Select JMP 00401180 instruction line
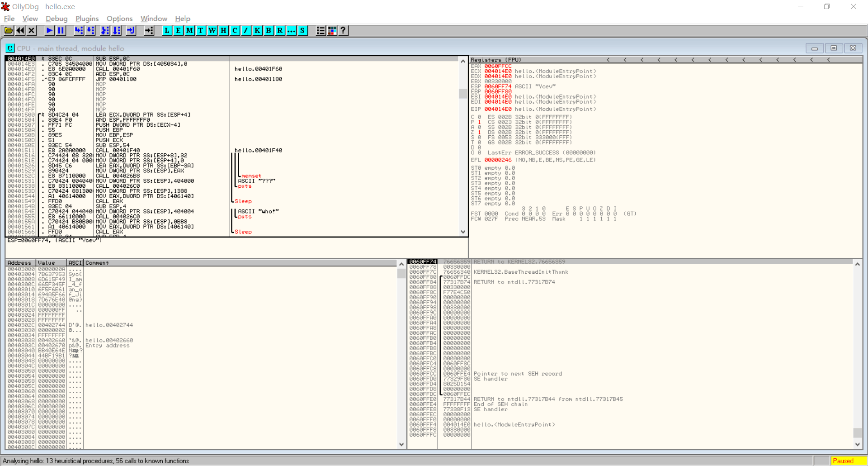Screen dimensions: 868x466 coord(232,79)
